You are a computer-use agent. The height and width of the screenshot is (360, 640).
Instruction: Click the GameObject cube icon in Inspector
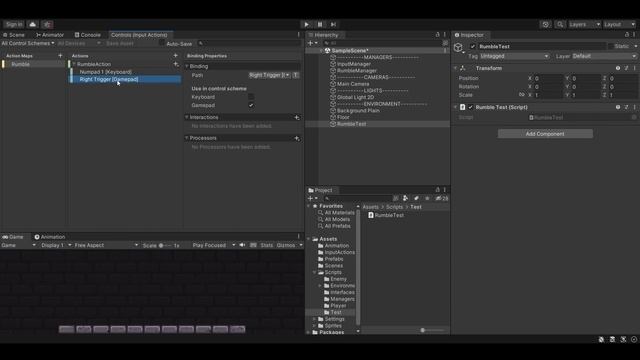pos(458,48)
